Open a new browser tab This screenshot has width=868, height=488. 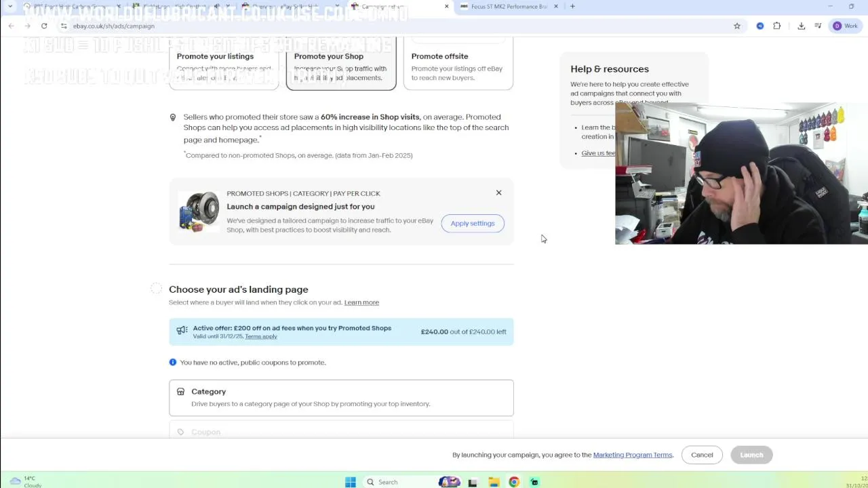point(572,7)
